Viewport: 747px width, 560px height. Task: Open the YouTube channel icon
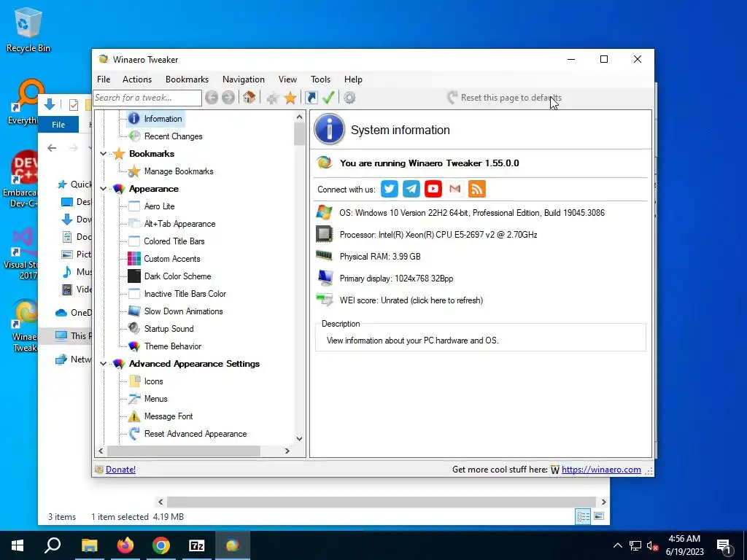(433, 189)
